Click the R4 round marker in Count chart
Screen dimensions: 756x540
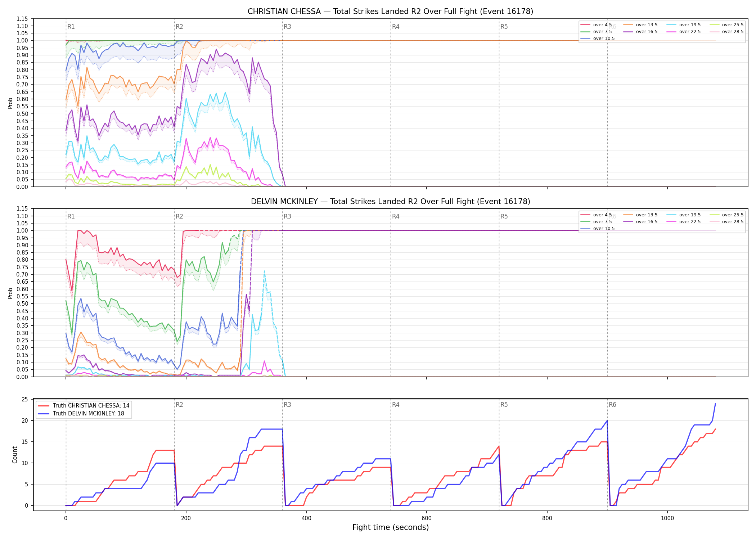396,405
